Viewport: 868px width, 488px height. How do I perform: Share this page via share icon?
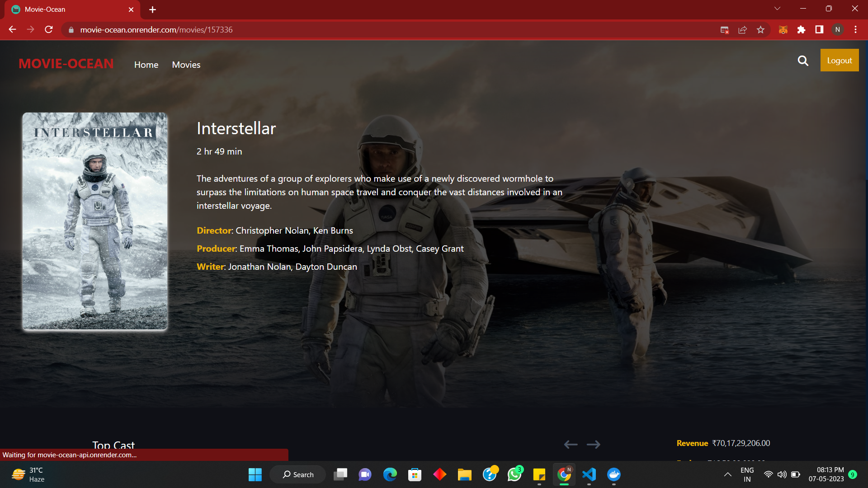[x=743, y=30]
